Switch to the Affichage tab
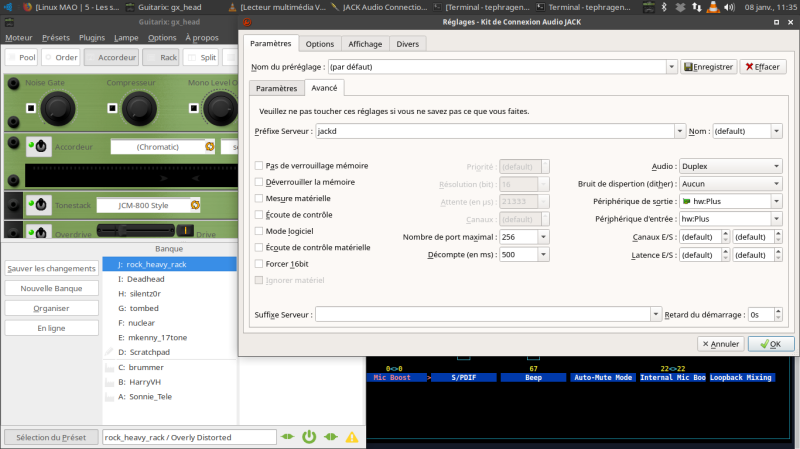The height and width of the screenshot is (449, 800). coord(365,44)
